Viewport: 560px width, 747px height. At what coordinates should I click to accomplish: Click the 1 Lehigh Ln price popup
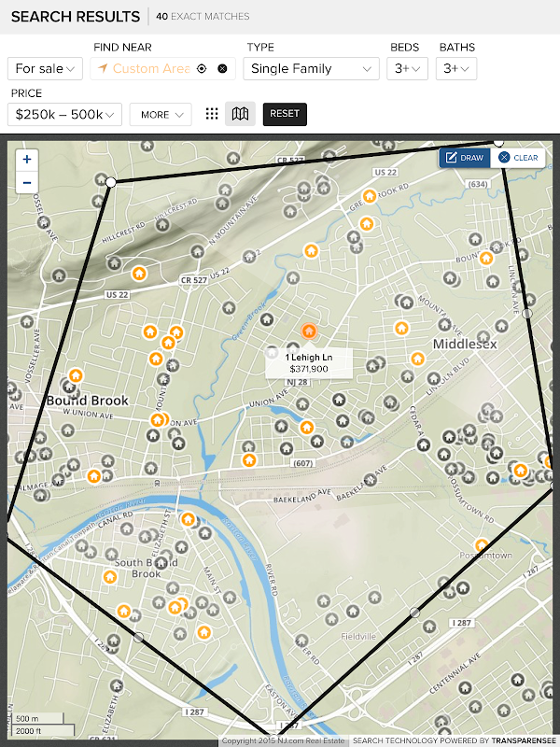pyautogui.click(x=309, y=363)
